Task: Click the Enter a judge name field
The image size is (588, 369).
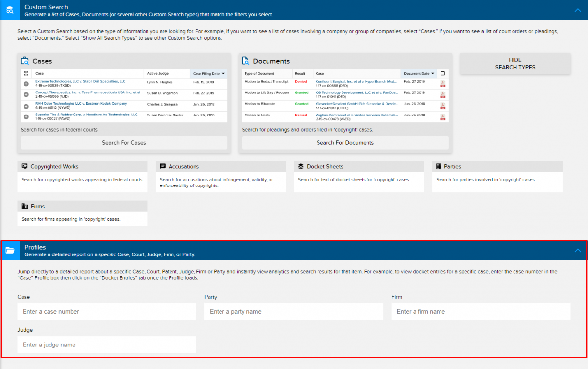Action: [107, 345]
